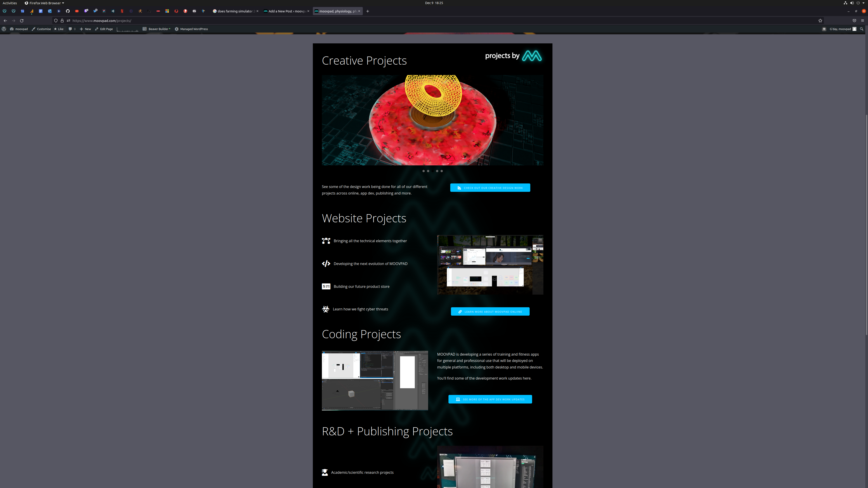Screen dimensions: 868x488
Task: Open tracking protection shield icon
Action: 56,21
